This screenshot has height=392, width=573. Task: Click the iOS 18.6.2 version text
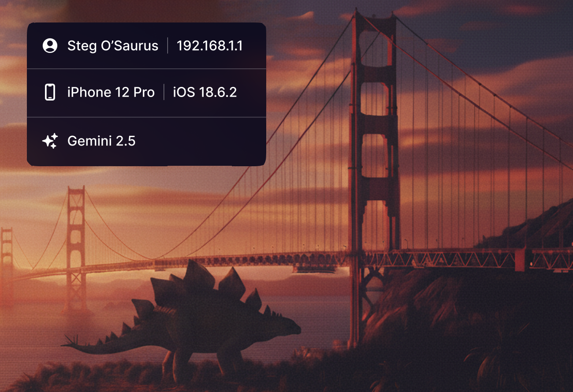[x=205, y=92]
